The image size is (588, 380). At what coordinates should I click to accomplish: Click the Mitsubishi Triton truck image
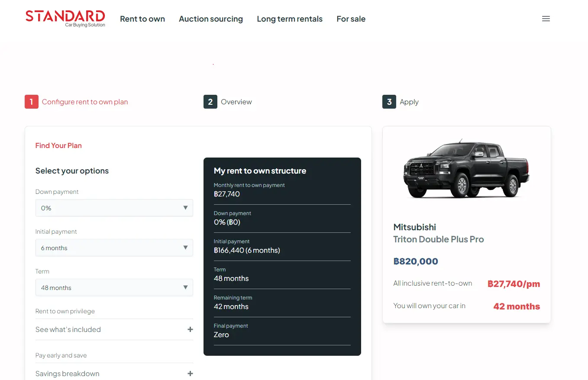[466, 169]
